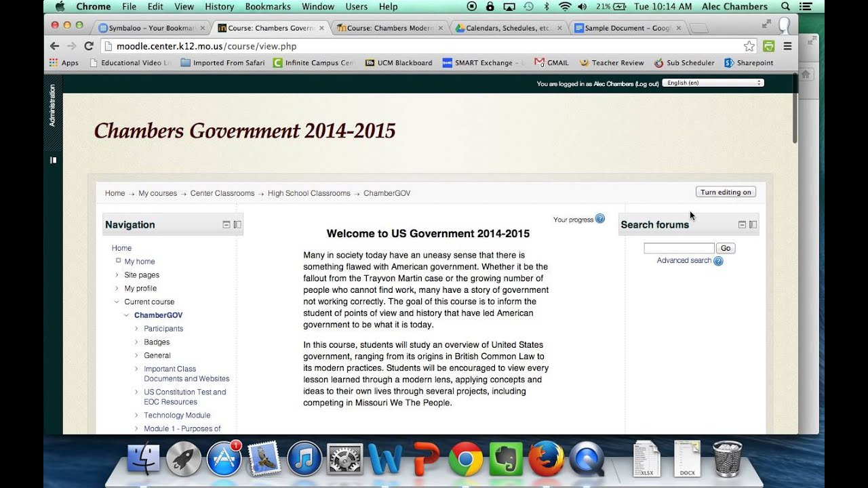Dock the Search forums block
This screenshot has width=868, height=488.
point(753,224)
